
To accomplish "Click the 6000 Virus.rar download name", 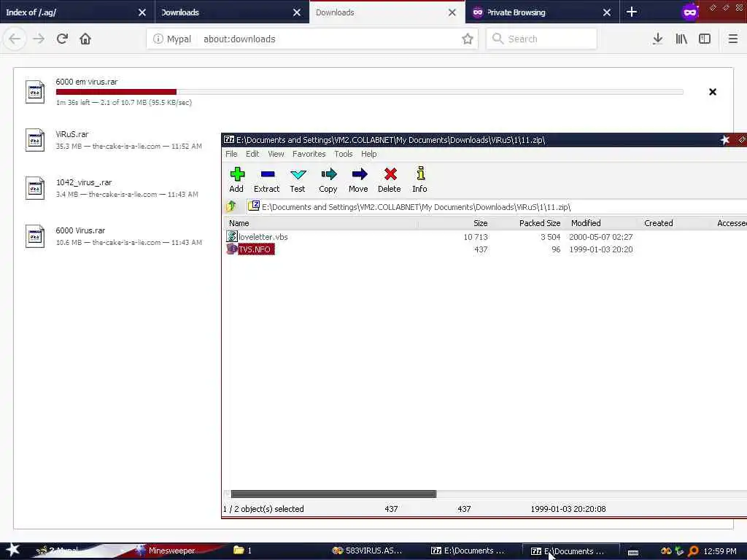I will [80, 230].
